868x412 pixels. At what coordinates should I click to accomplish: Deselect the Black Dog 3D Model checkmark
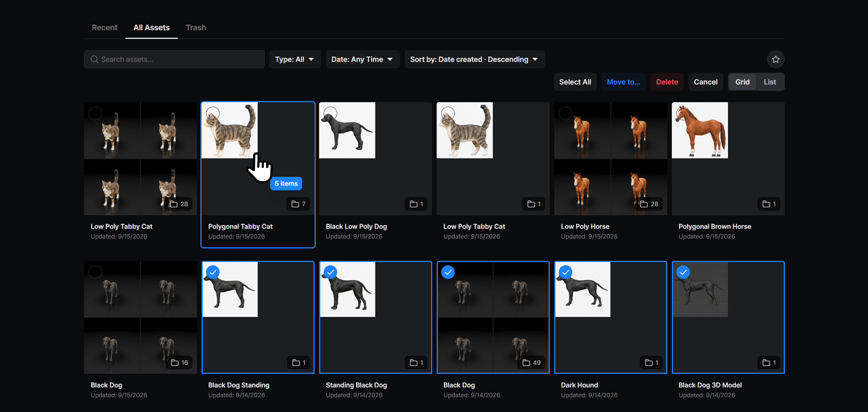(683, 272)
